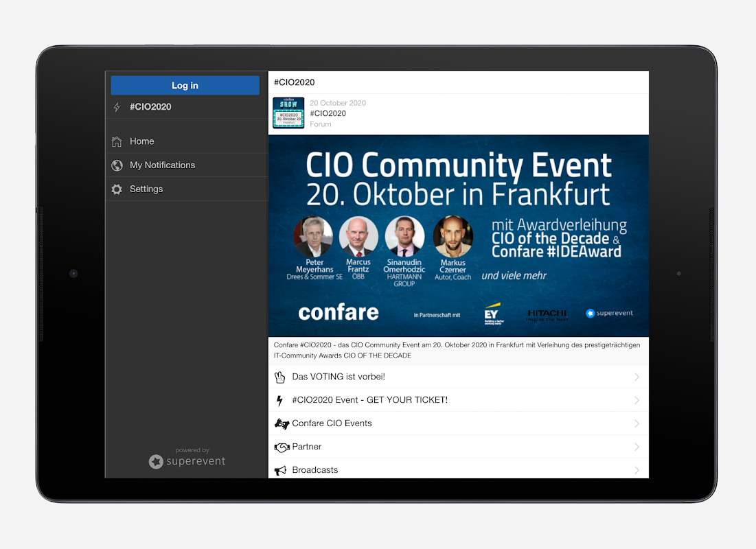The image size is (756, 549).
Task: Click the Confare #CIO2020 description text
Action: [457, 351]
